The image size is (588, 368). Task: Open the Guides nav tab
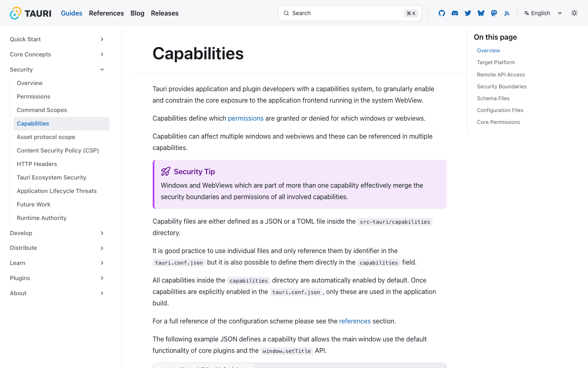[71, 13]
